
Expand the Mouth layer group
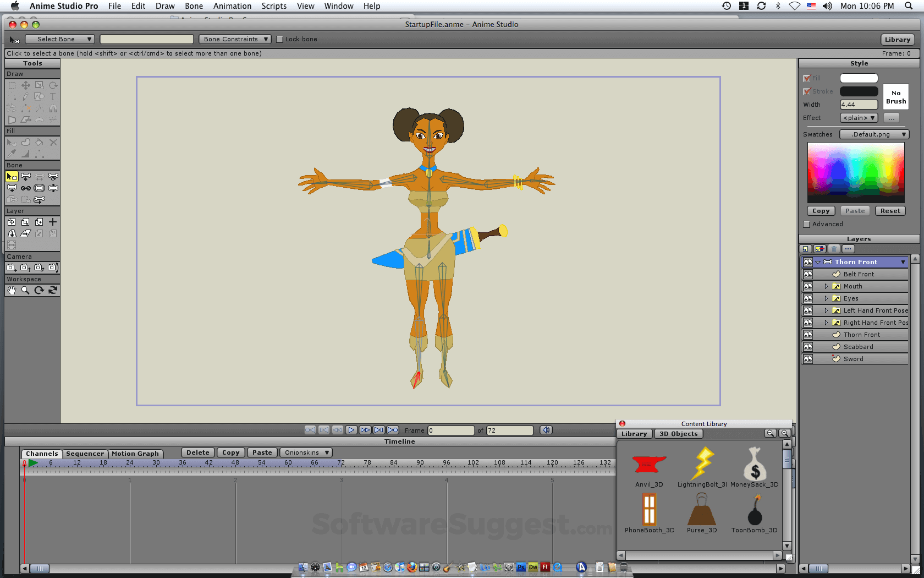click(826, 286)
